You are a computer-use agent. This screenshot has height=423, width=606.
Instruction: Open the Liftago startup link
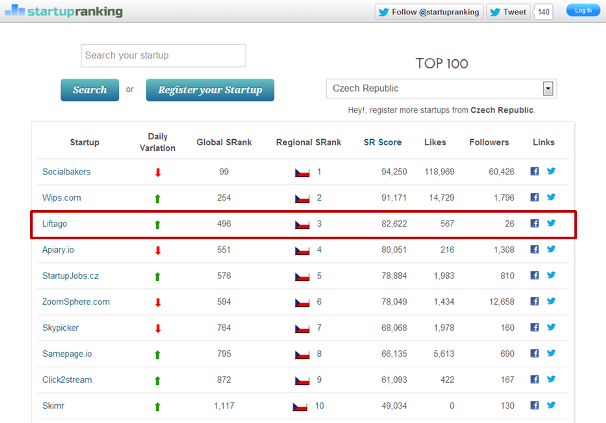(55, 224)
